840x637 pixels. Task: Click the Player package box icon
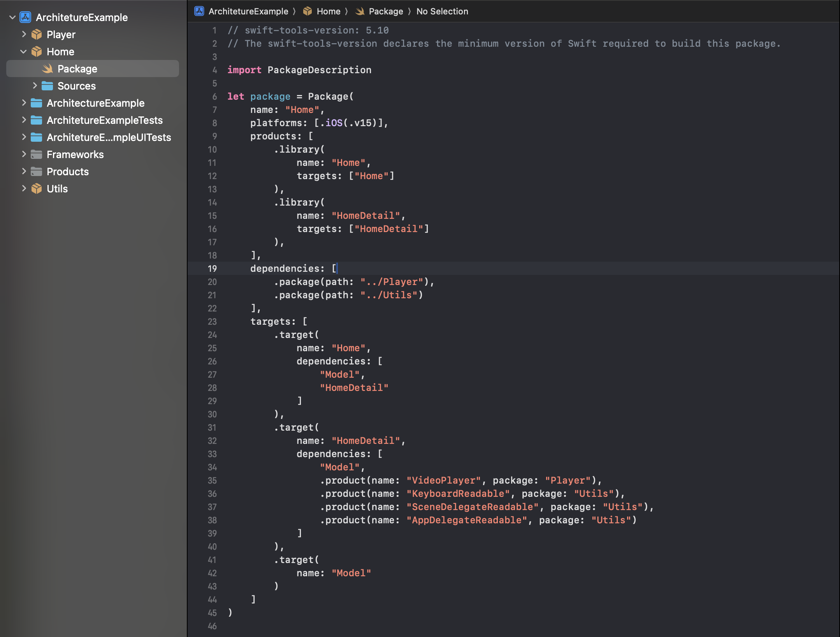[37, 34]
